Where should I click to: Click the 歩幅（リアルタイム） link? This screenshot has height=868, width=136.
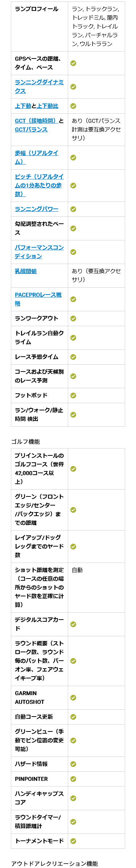tap(37, 158)
